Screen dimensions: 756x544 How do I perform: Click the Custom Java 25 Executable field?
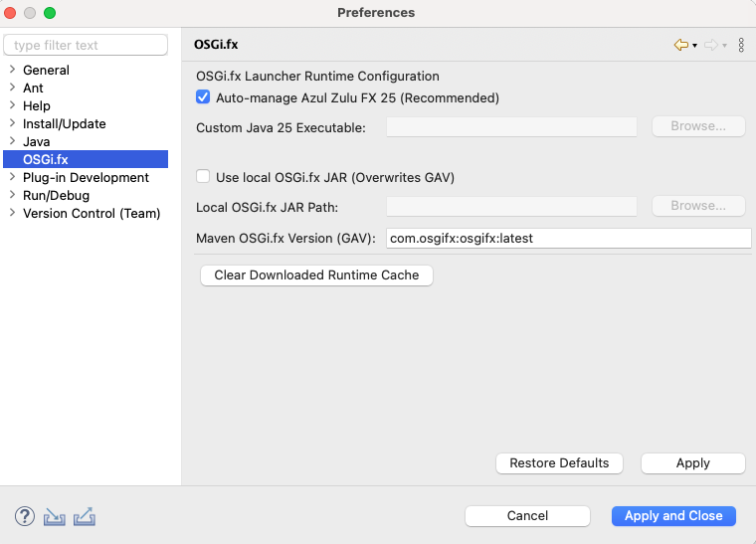pos(511,127)
